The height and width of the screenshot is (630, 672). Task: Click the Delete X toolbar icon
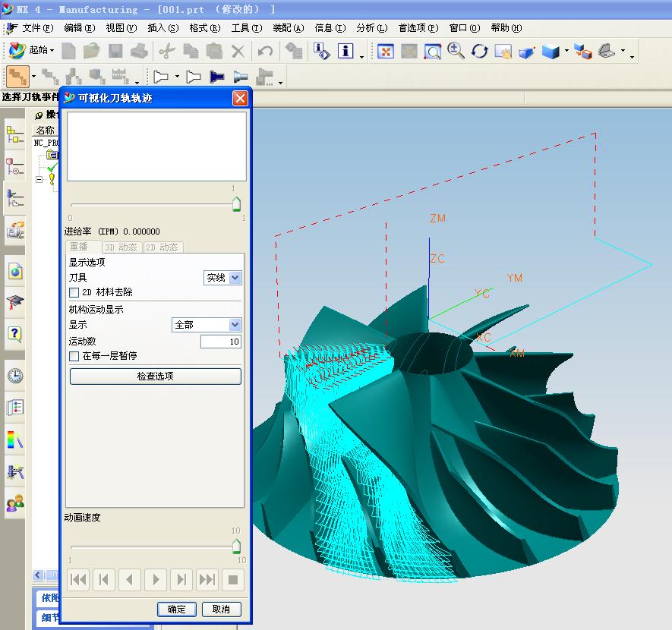[238, 51]
